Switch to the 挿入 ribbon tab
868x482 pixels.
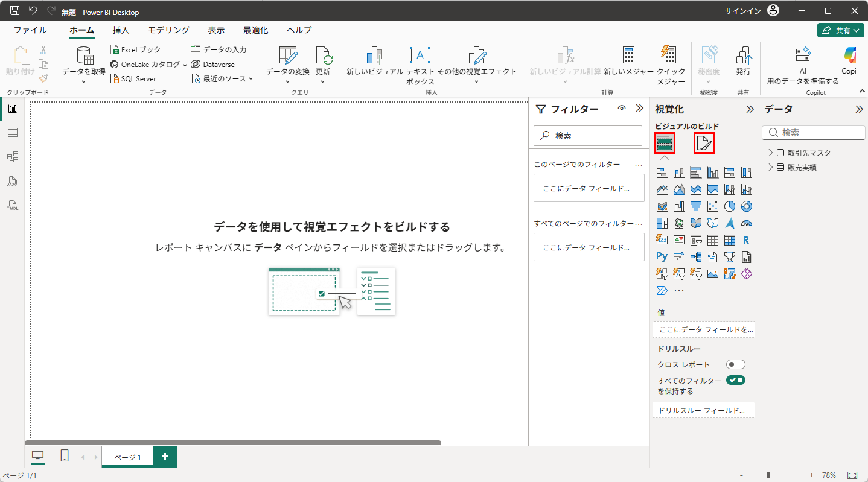pos(121,30)
